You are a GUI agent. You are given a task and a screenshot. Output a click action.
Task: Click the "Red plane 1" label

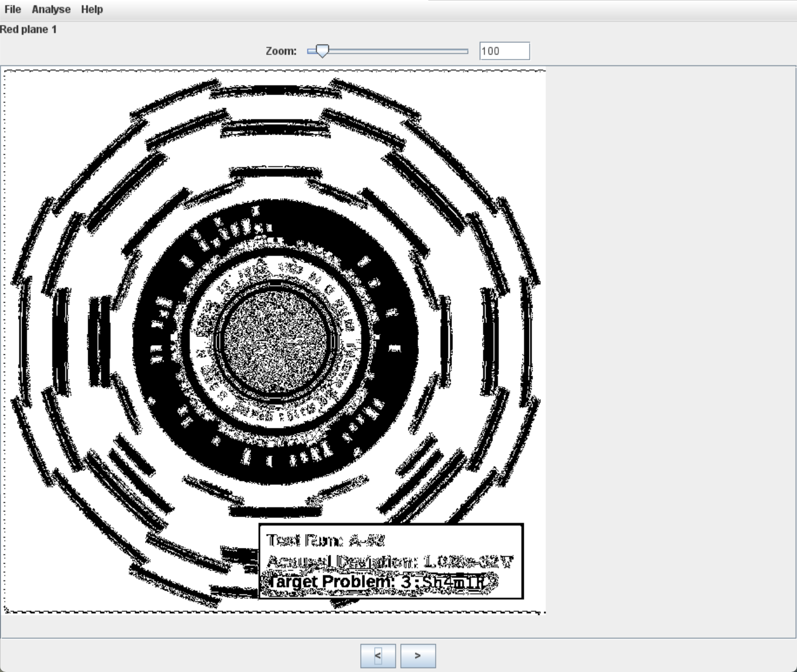tap(28, 29)
